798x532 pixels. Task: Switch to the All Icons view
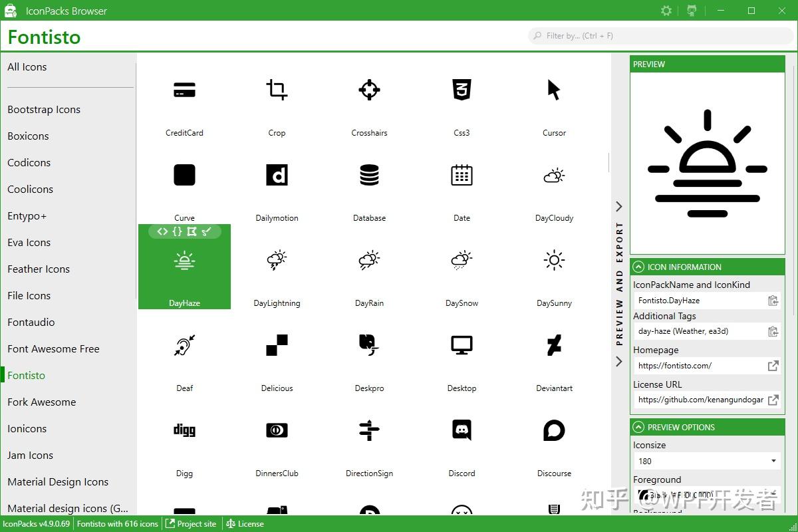[x=27, y=66]
